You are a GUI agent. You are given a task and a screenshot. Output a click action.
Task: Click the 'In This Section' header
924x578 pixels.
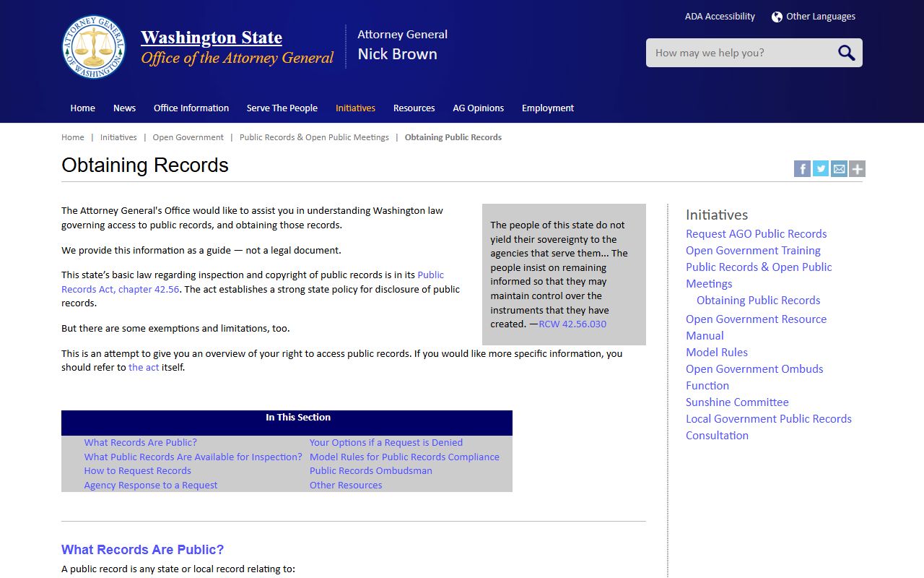click(x=298, y=418)
